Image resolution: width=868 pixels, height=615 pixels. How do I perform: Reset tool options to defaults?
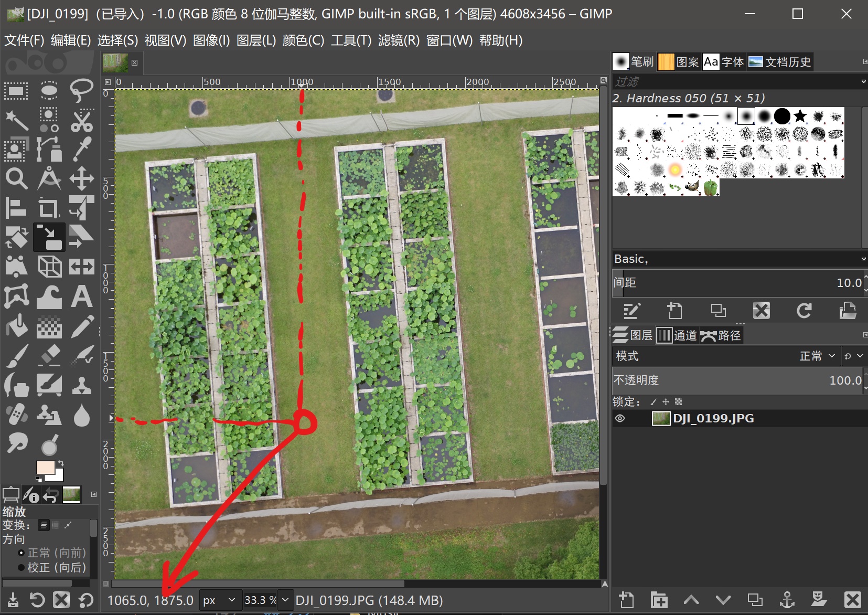point(85,600)
